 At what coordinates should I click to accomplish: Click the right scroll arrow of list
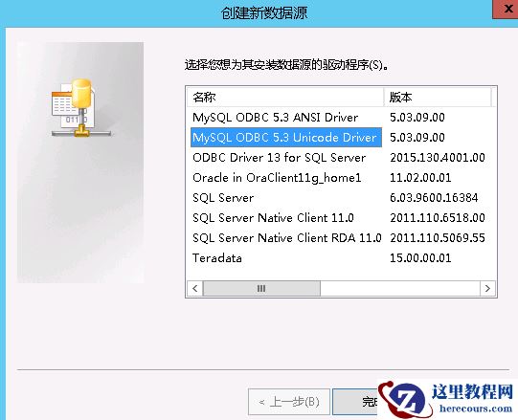pos(487,288)
